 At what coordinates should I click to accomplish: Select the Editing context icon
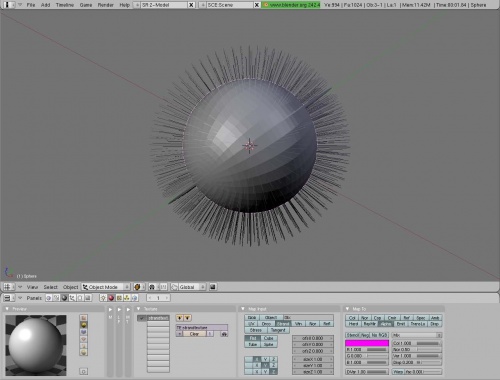pyautogui.click(x=80, y=298)
